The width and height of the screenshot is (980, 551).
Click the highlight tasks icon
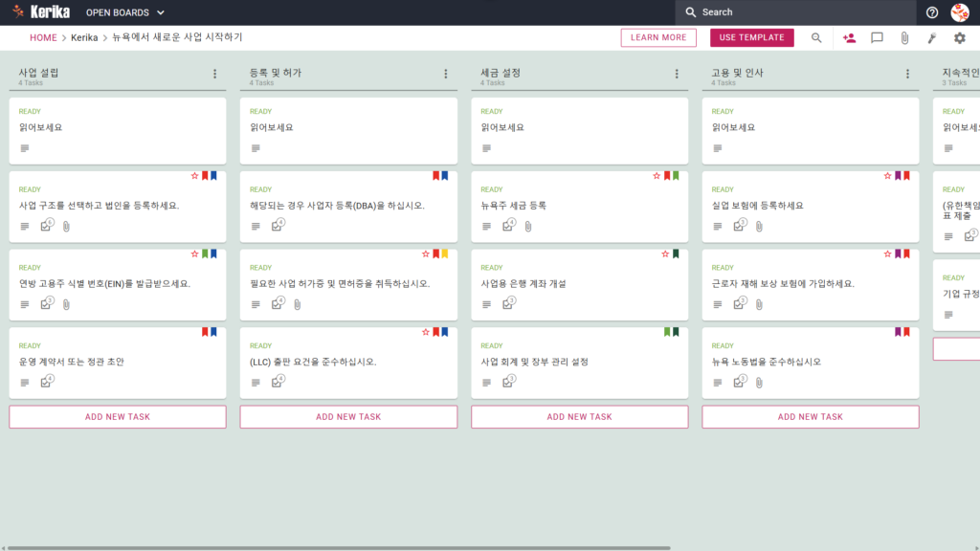[932, 37]
